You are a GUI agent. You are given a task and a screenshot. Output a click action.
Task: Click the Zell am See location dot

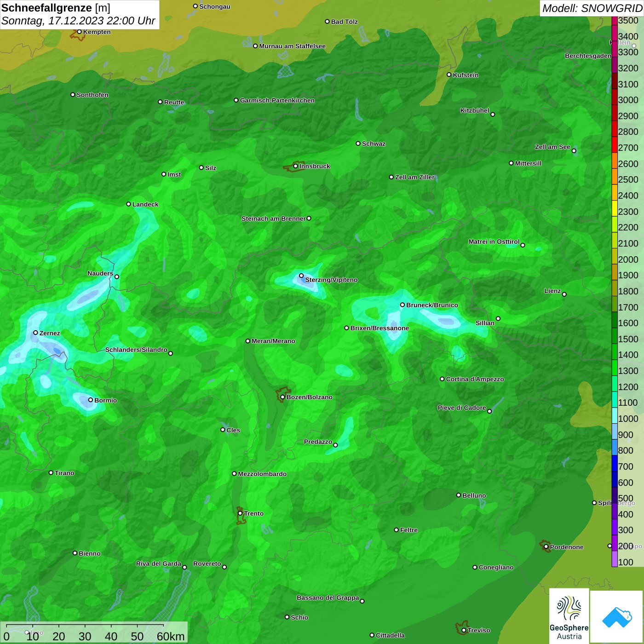pos(574,151)
